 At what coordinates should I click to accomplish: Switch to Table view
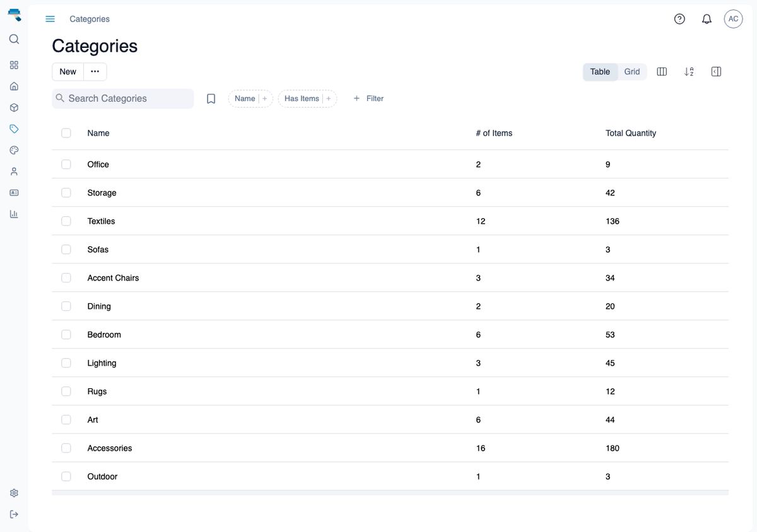coord(600,72)
